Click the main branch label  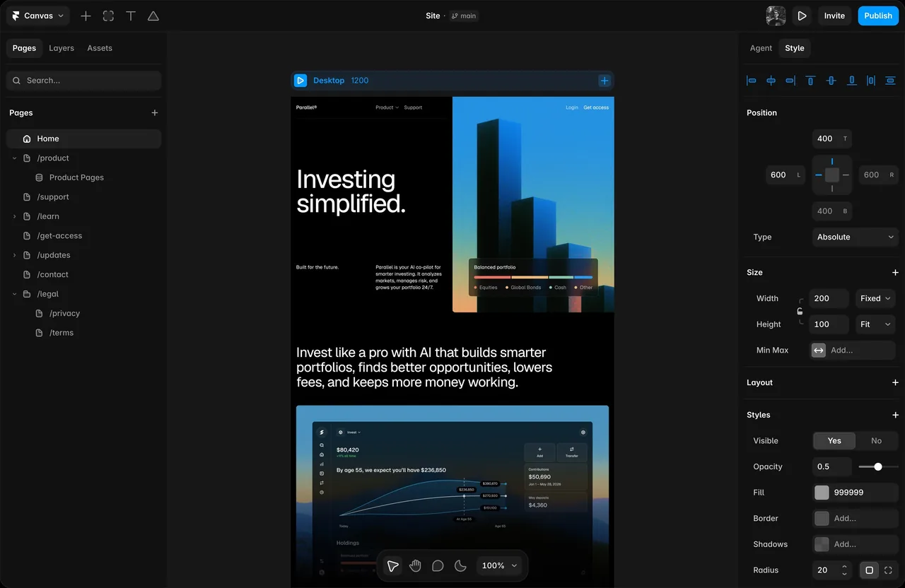[x=464, y=16]
